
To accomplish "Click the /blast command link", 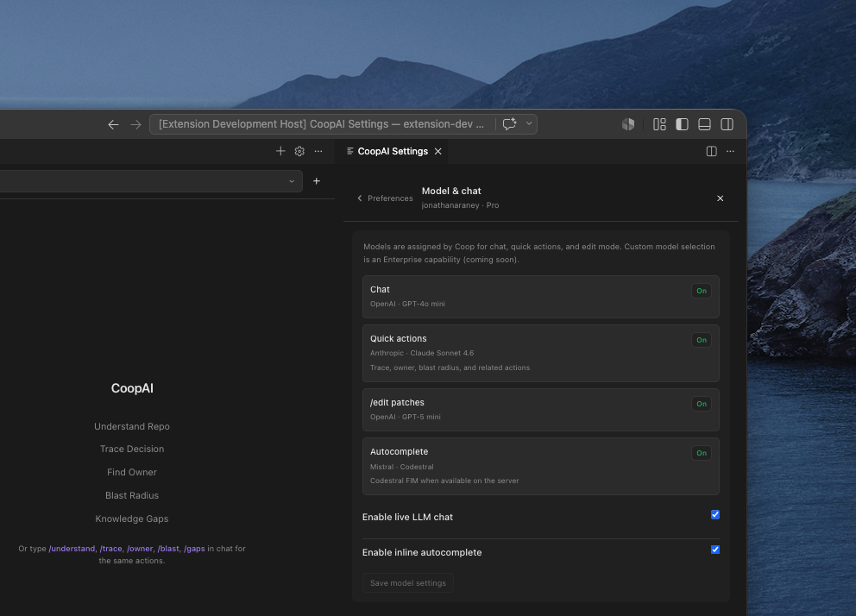I will [x=168, y=549].
